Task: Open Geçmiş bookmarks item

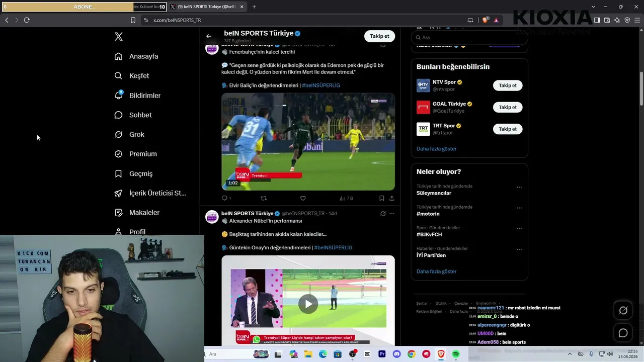Action: pyautogui.click(x=133, y=173)
